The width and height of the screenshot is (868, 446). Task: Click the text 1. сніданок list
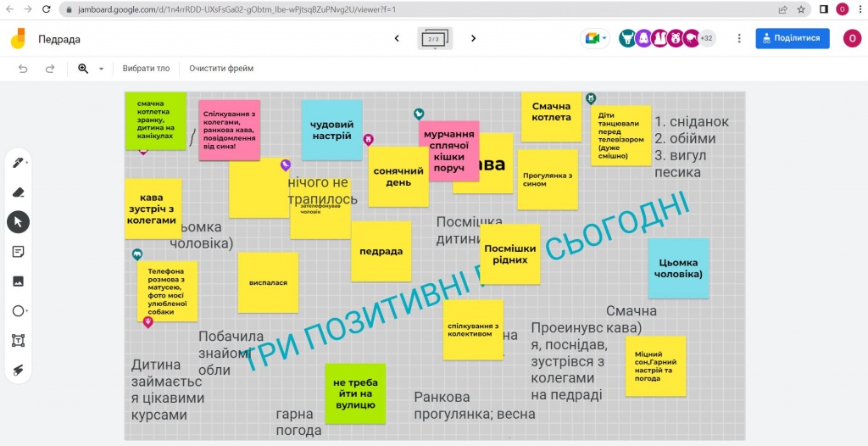692,147
